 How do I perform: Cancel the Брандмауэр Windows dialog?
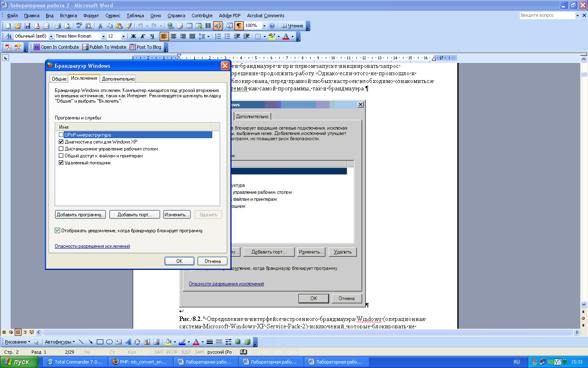(212, 261)
